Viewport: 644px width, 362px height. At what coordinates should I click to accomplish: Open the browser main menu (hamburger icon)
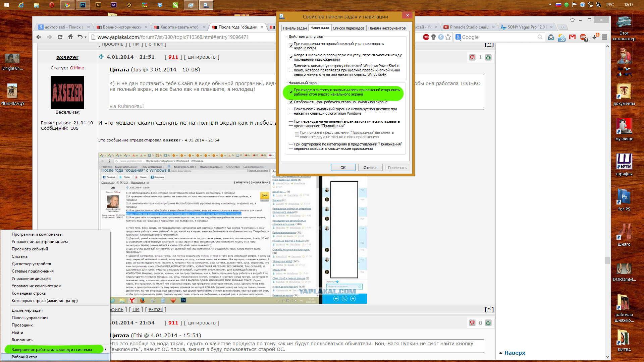[605, 37]
